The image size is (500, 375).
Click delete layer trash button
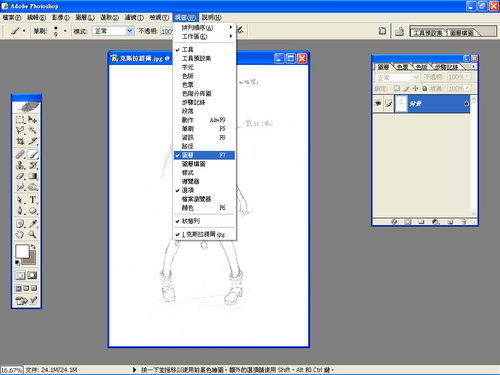click(464, 222)
